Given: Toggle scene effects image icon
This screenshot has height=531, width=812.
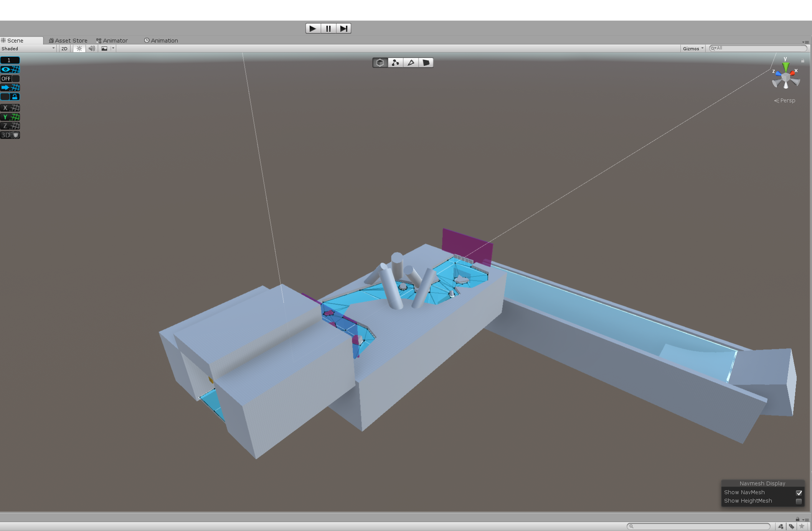Looking at the screenshot, I should (104, 48).
